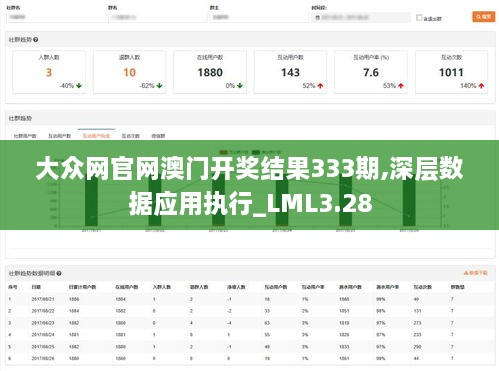
Task: Click the 2017/08/21 date cell
Action: 43,299
